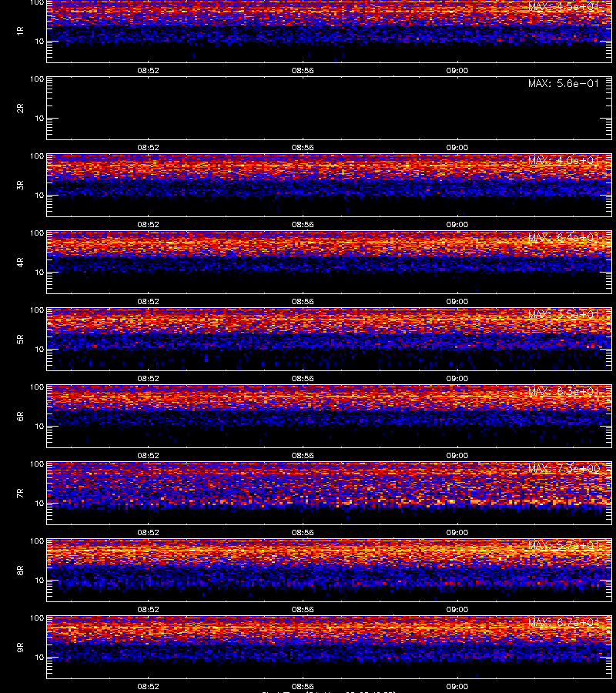Click the 08:56 time label below panel 1R

click(x=303, y=71)
